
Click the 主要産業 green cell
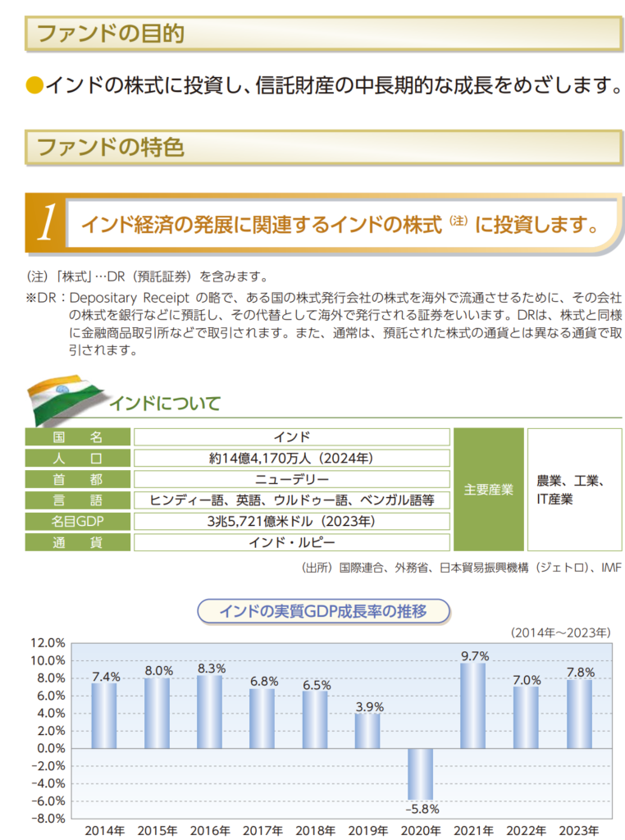pyautogui.click(x=488, y=490)
